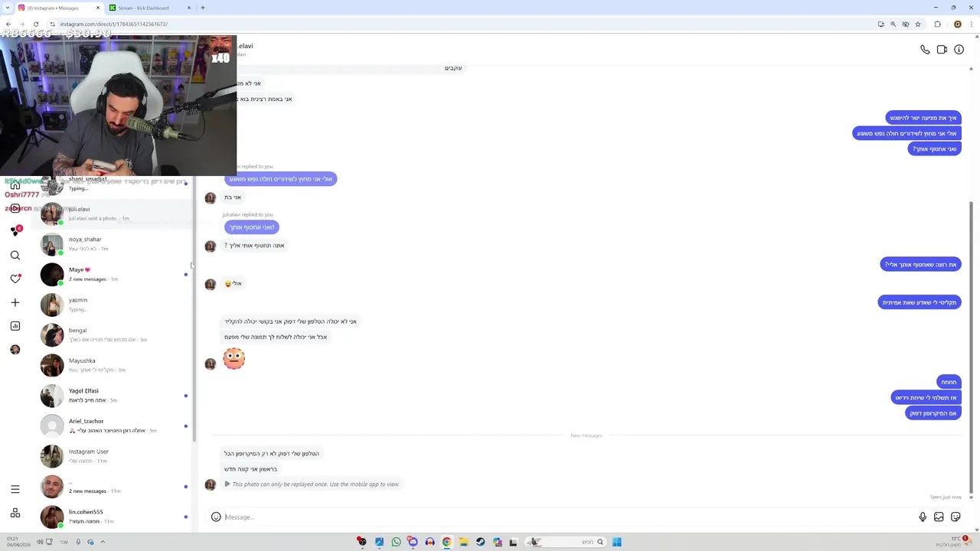
Task: Create a new post with the plus icon
Action: [15, 303]
